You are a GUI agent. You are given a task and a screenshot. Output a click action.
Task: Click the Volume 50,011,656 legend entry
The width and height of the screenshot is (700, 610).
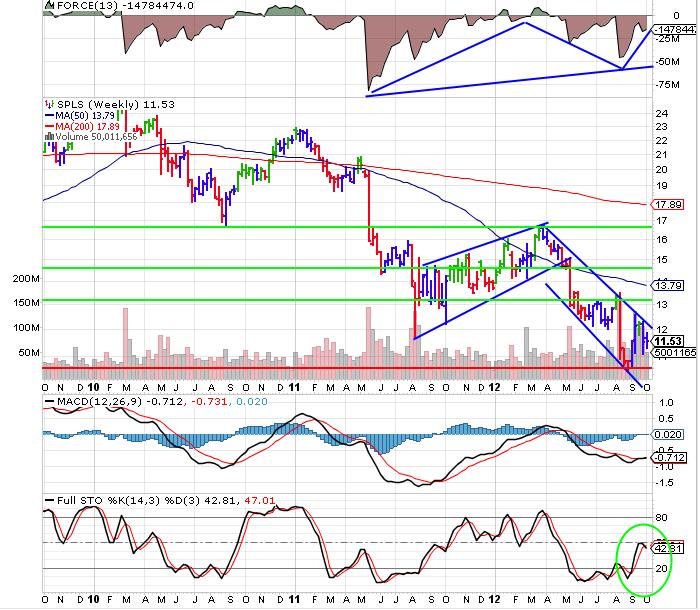96,137
